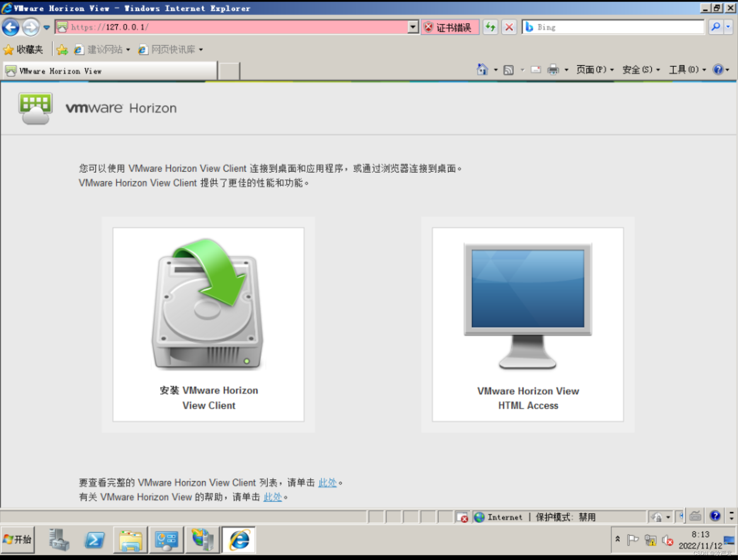
Task: Click the magnifier search button
Action: coord(716,27)
